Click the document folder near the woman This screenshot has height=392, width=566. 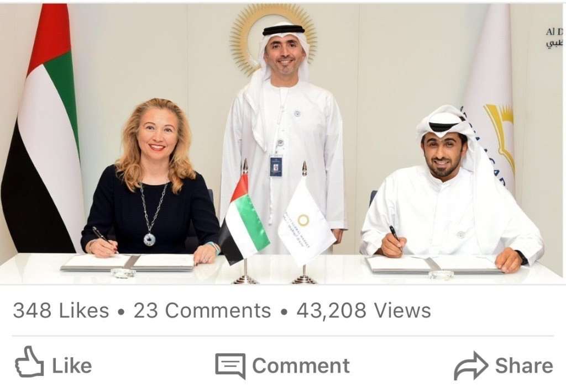point(128,263)
